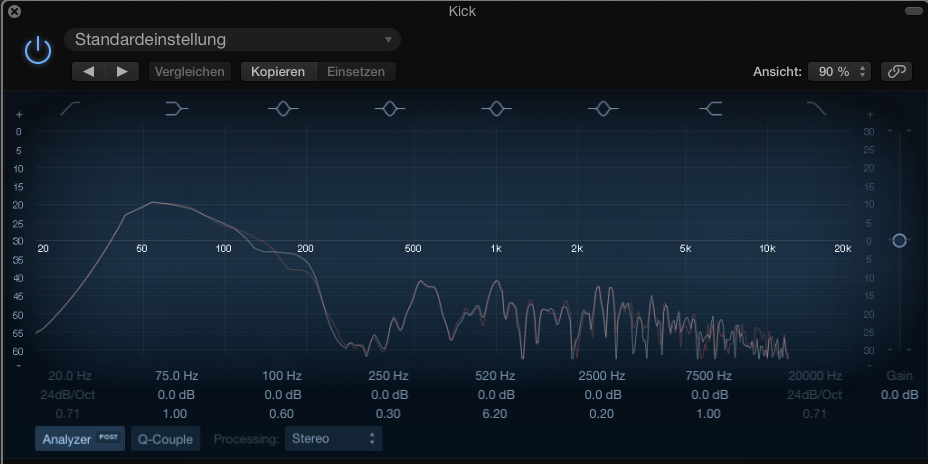
Task: Click the Vergleichen compare button
Action: tap(190, 72)
